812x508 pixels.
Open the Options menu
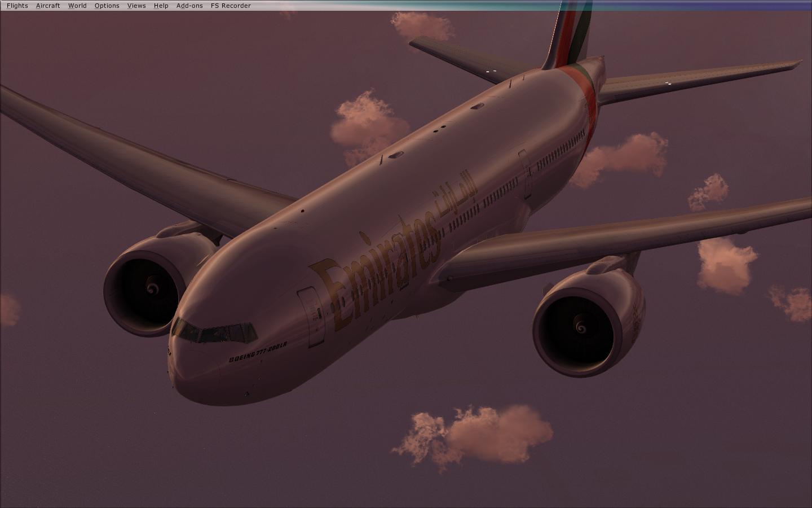click(107, 6)
